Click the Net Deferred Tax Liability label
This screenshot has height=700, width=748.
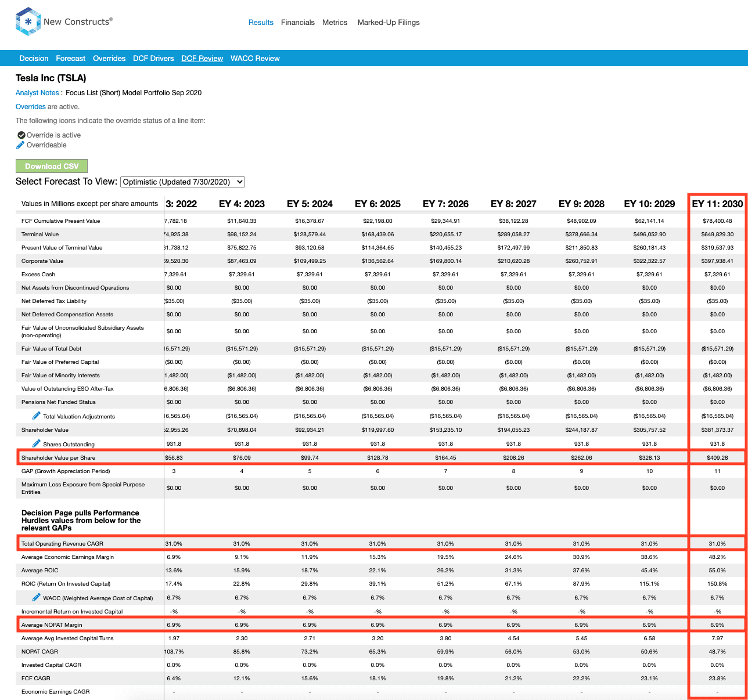click(x=54, y=301)
